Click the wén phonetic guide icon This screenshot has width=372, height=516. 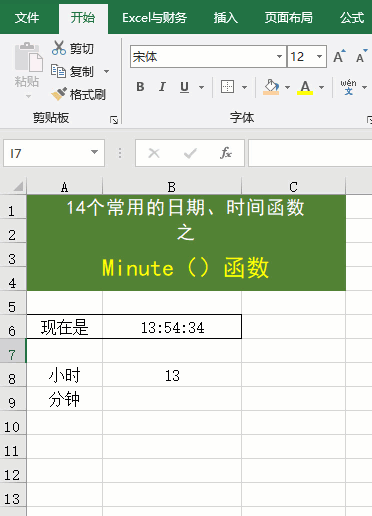pos(348,87)
